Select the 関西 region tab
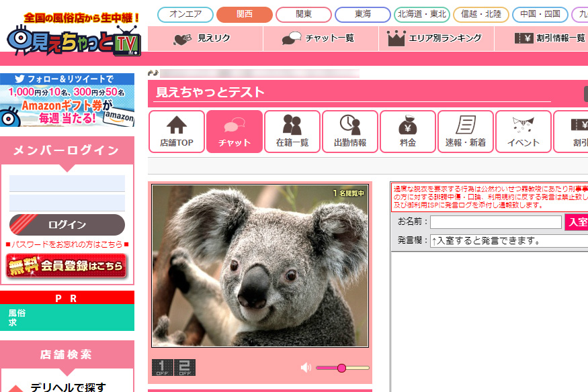 [245, 14]
